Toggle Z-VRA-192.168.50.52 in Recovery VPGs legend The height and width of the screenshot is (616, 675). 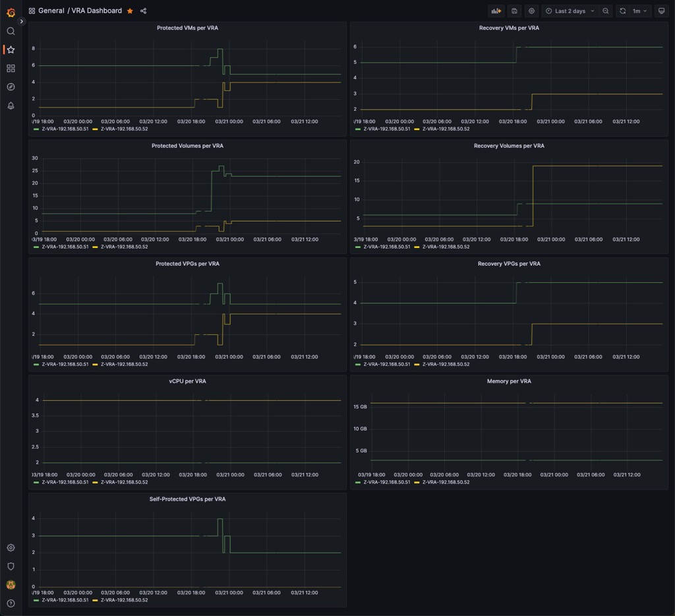click(446, 365)
